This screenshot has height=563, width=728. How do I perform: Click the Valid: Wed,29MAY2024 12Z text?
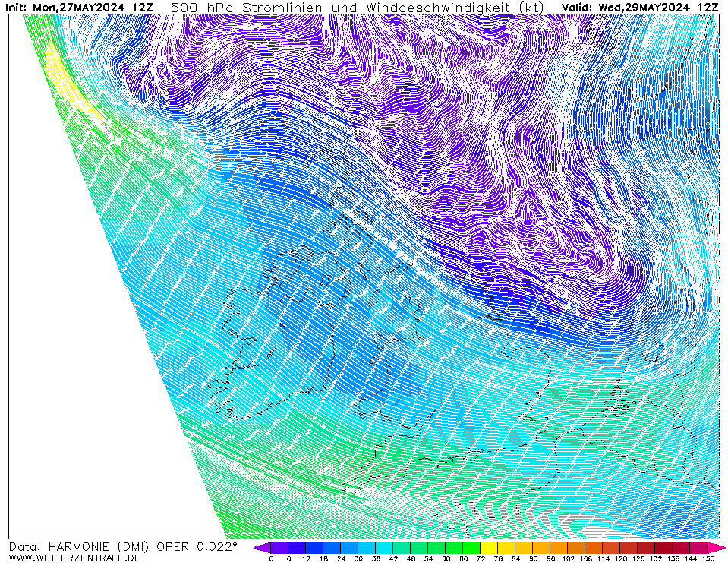pos(640,8)
